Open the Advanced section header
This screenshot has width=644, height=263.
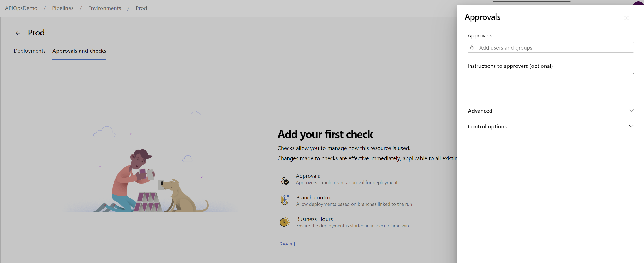pos(550,111)
